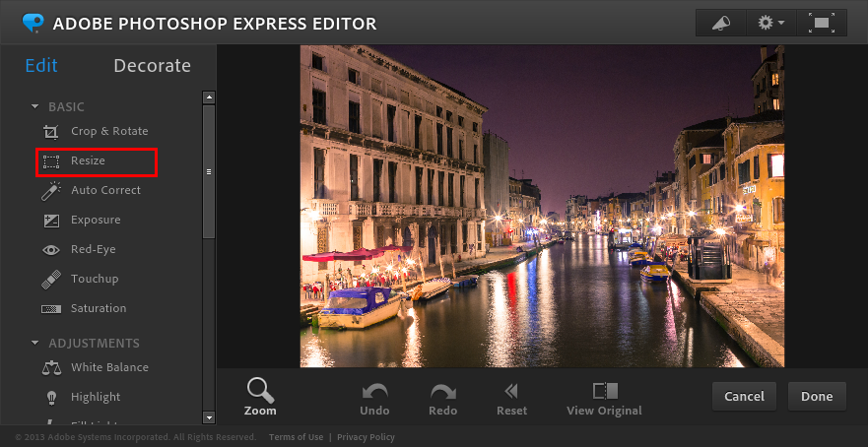Click the tool list scrollbar thumb
This screenshot has height=447, width=868.
click(x=209, y=172)
